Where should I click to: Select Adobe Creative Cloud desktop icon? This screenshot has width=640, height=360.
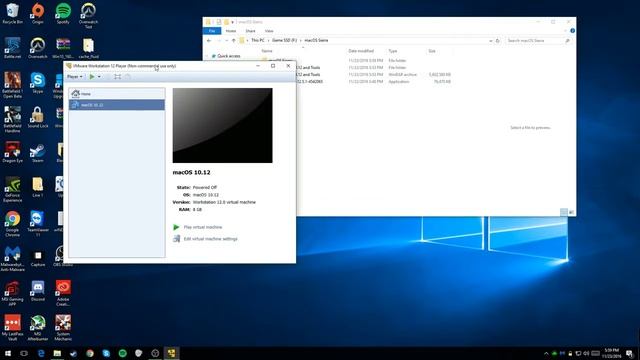[63, 293]
